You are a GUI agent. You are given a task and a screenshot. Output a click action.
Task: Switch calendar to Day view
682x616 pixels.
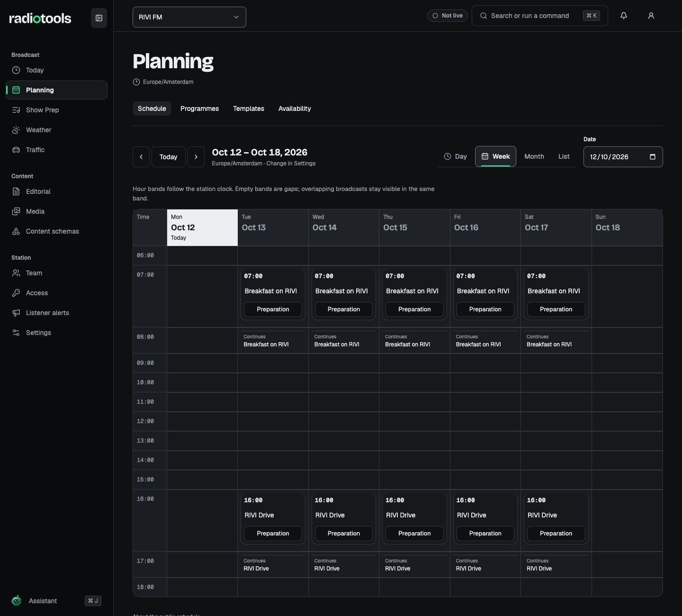point(455,156)
